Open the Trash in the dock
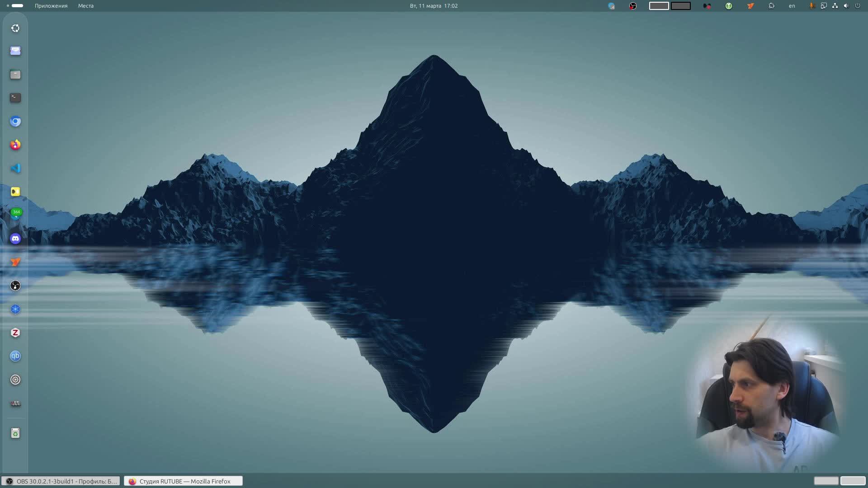Viewport: 868px width, 488px height. (15, 433)
